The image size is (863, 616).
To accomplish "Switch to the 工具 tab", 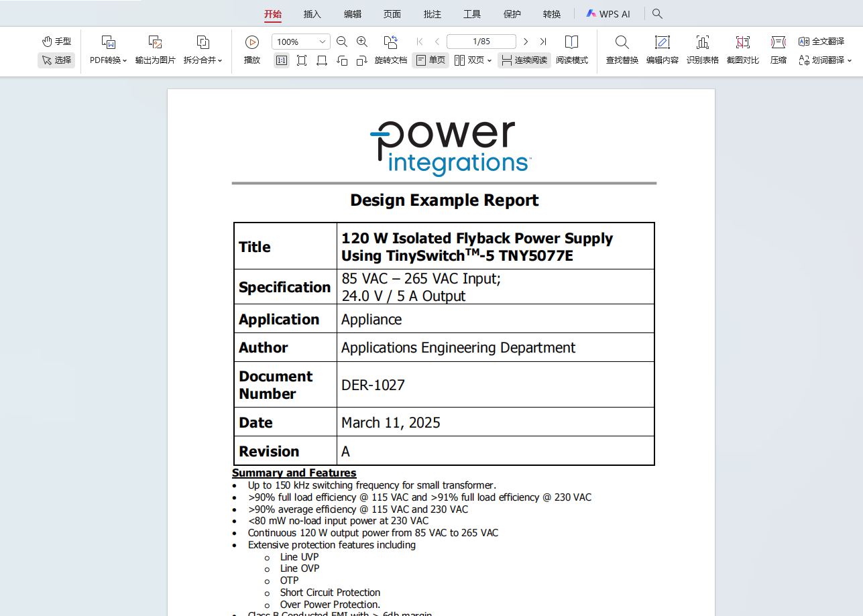I will [472, 14].
